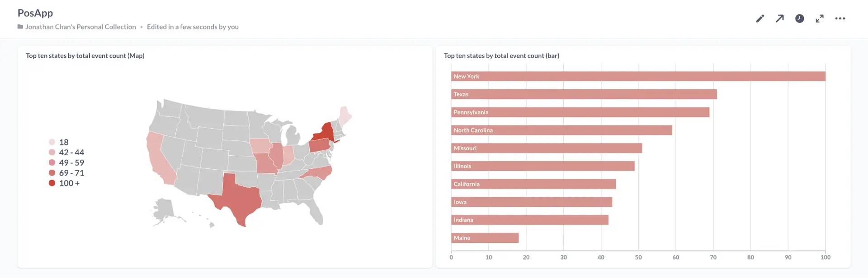Image resolution: width=868 pixels, height=278 pixels.
Task: Click the 18 legend color dot
Action: point(52,142)
